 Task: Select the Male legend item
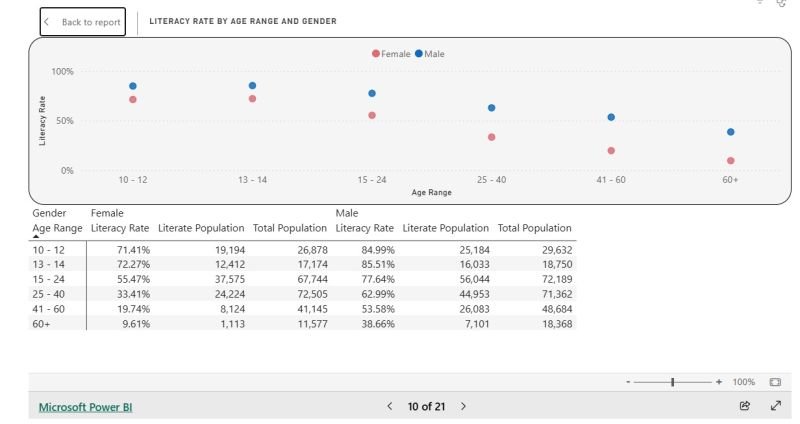430,54
